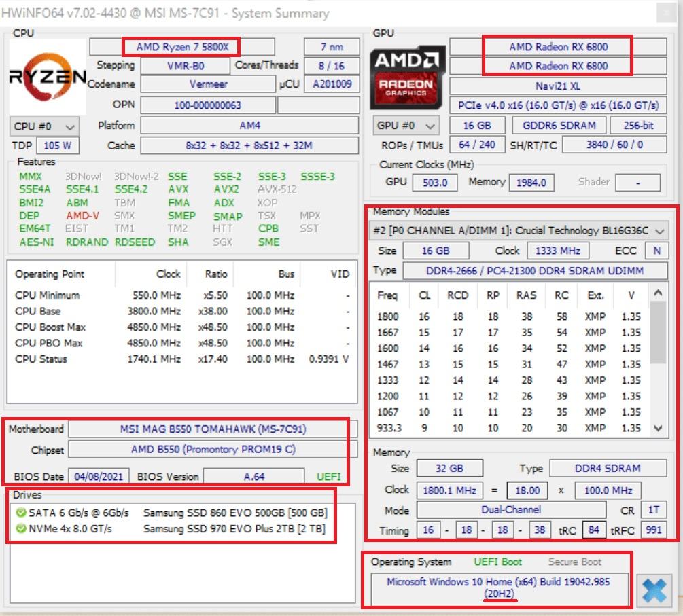Screen dimensions: 683x616
Task: Click the memory timings scrollbar thumb
Action: pos(658,333)
